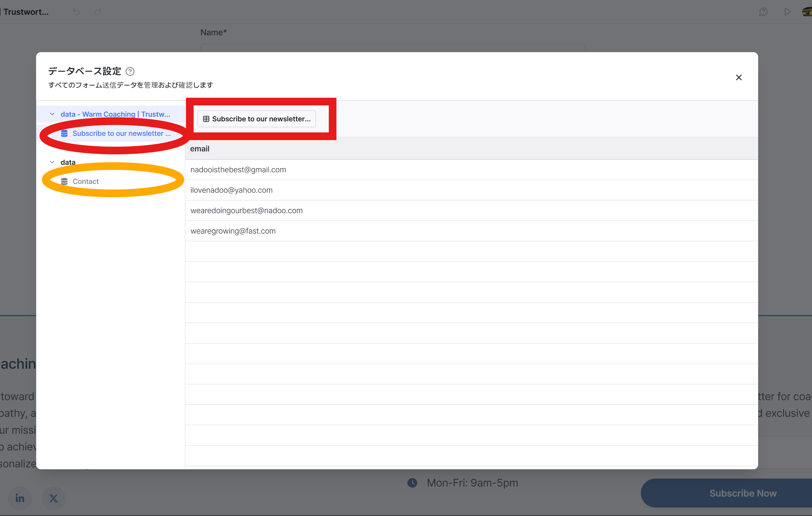This screenshot has width=812, height=516.
Task: Select row wearedoingourbest@nadoo.com
Action: point(471,211)
